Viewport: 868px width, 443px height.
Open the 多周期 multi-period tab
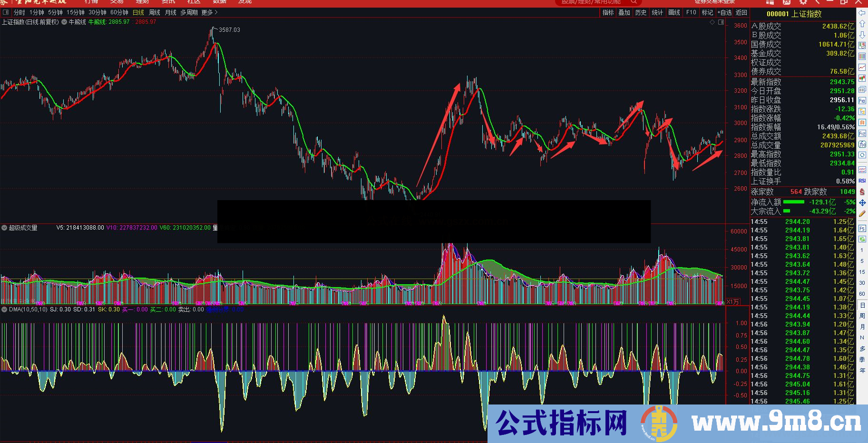(x=189, y=13)
